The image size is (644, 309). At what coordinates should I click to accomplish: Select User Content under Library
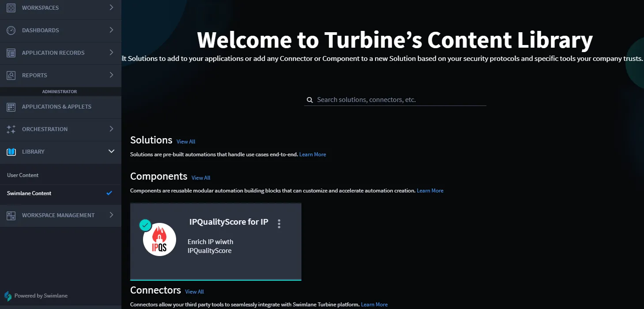23,175
